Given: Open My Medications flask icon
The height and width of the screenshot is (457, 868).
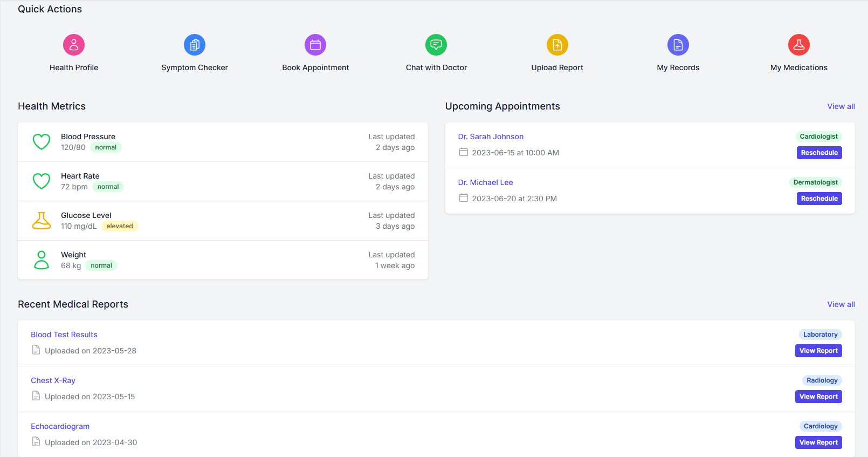Looking at the screenshot, I should click(x=798, y=45).
